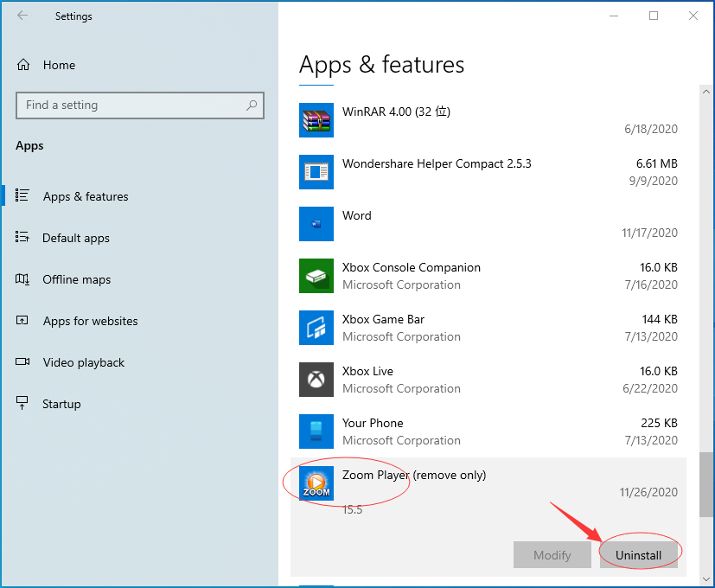Click the WinRAR app icon

click(316, 120)
